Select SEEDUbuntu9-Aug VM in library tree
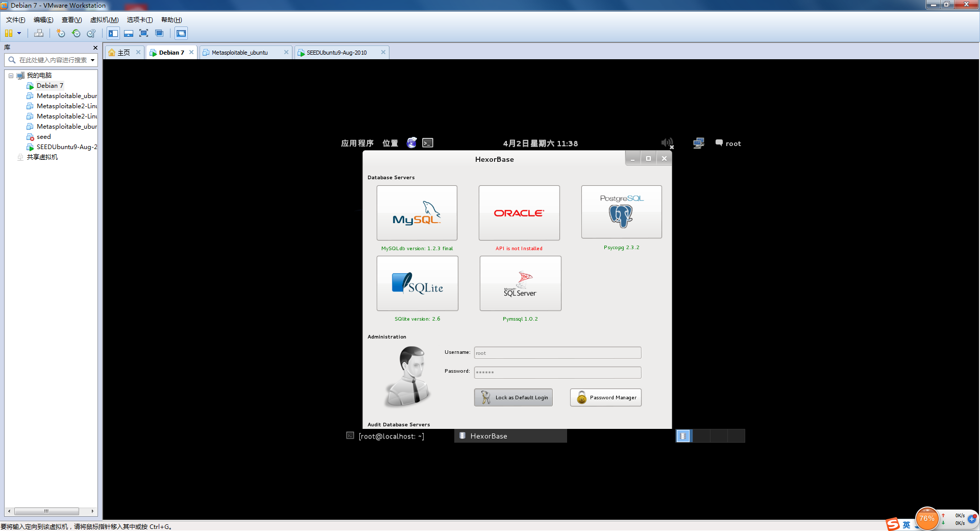The height and width of the screenshot is (531, 980). click(66, 147)
